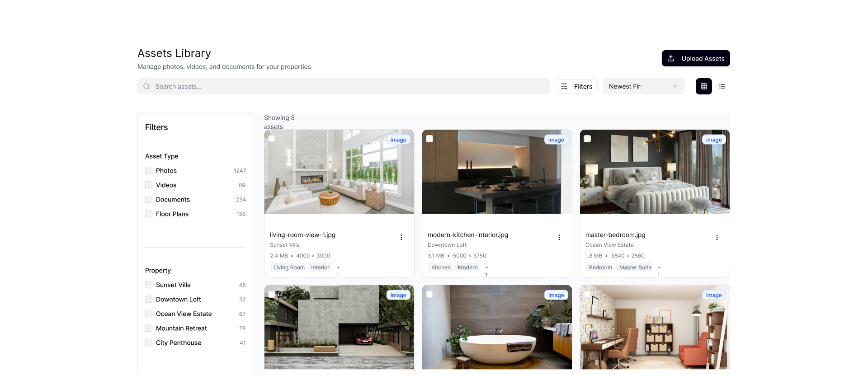Click image badge on living room card
Viewport: 868px width, 375px height.
(398, 140)
